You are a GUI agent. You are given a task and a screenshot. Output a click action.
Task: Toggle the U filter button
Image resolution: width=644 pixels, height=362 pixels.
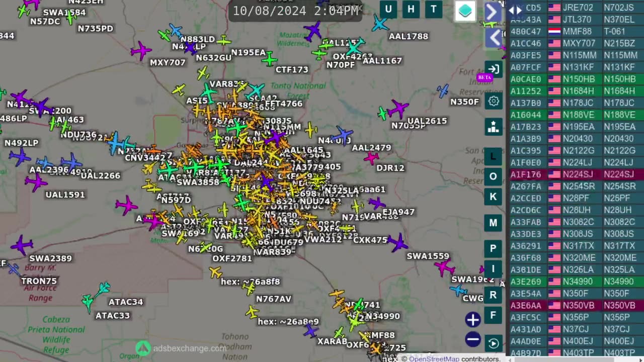(x=388, y=9)
